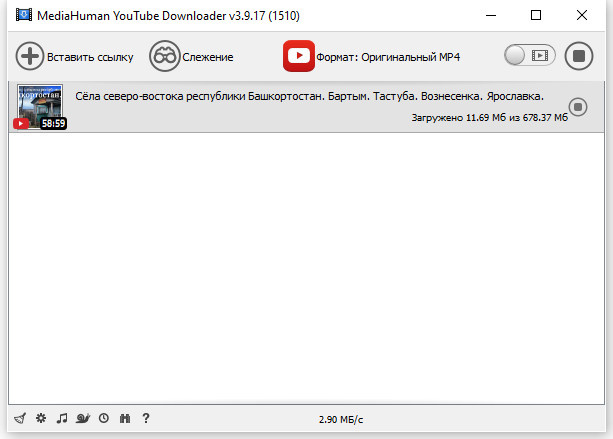The height and width of the screenshot is (439, 613).
Task: Minimize the MediaHuman window
Action: click(x=491, y=15)
